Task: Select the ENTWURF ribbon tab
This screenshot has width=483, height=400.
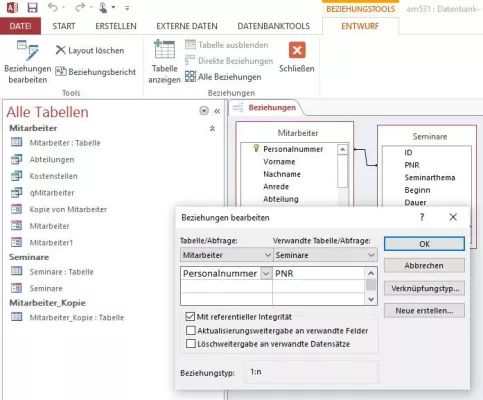Action: [360, 26]
